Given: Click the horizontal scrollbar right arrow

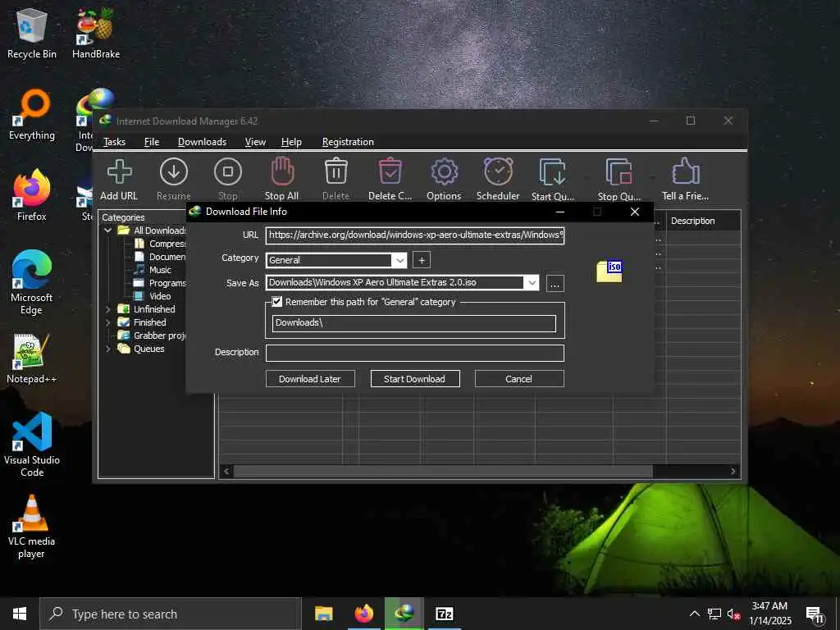Looking at the screenshot, I should point(733,472).
